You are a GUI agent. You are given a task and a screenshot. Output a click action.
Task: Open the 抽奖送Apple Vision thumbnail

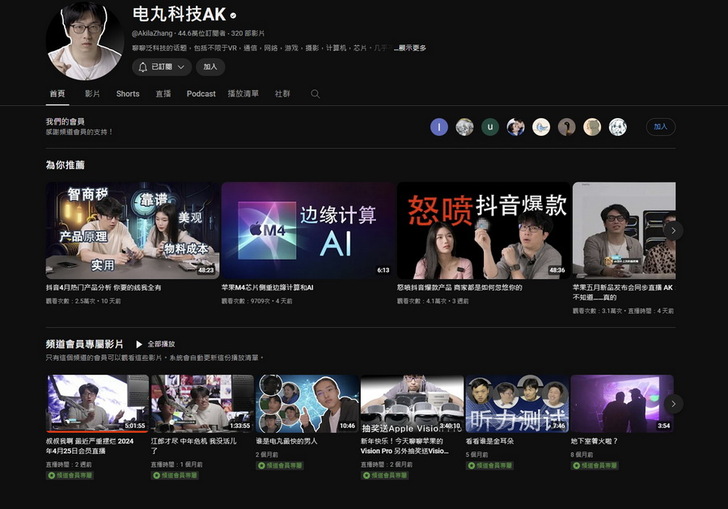(412, 404)
